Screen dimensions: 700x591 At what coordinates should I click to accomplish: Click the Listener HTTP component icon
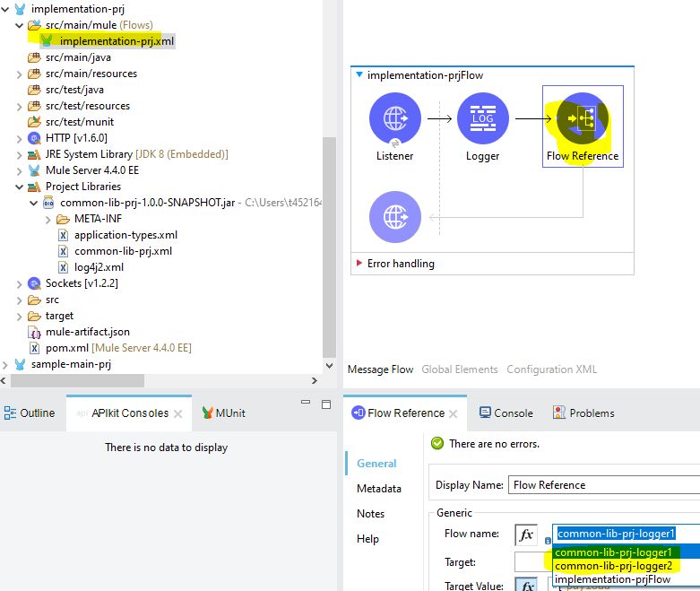click(x=394, y=118)
